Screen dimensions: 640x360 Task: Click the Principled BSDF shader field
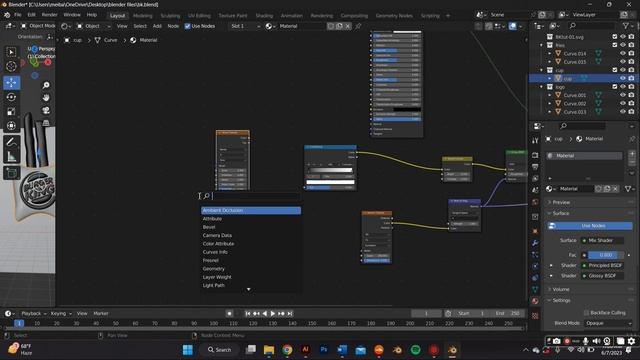(602, 266)
